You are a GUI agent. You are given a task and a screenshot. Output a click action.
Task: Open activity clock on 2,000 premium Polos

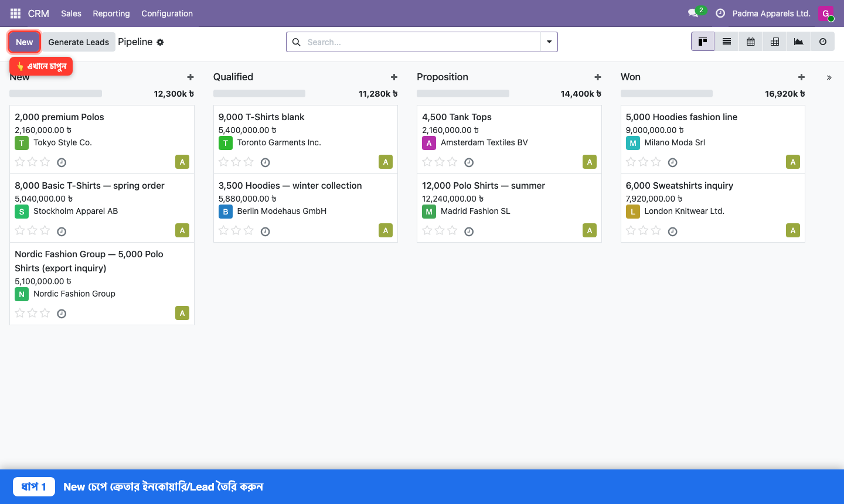tap(62, 162)
